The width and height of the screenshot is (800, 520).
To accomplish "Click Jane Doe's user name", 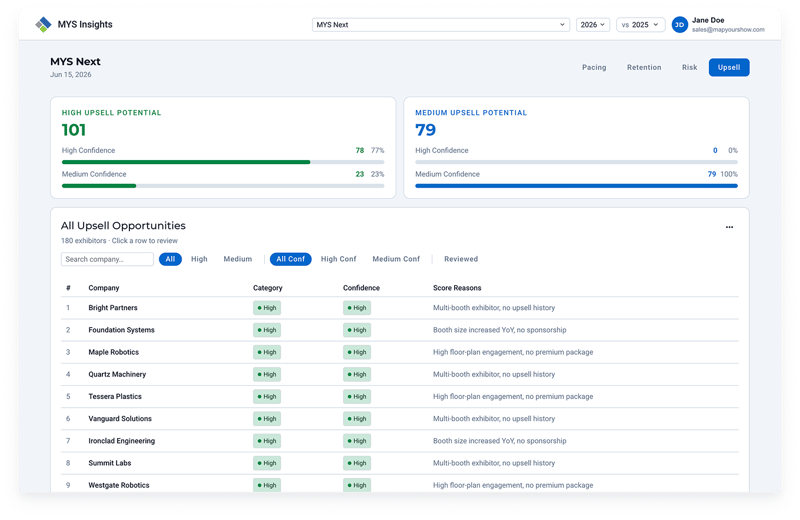I will (x=708, y=20).
